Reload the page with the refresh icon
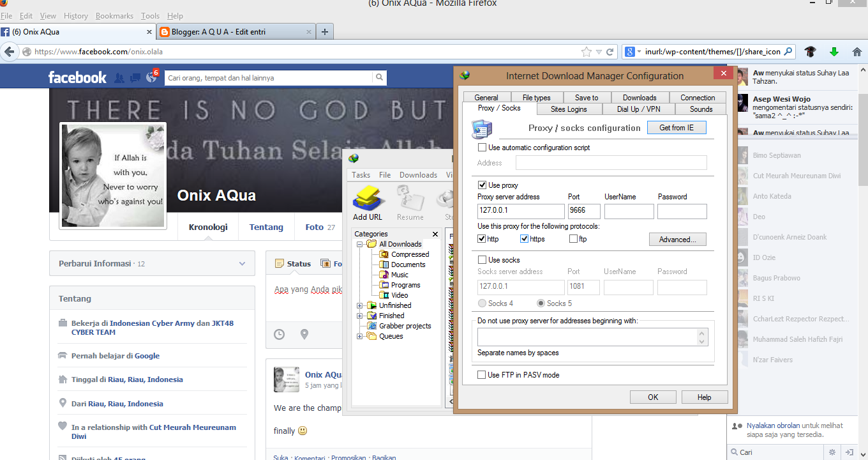The height and width of the screenshot is (460, 868). [610, 52]
